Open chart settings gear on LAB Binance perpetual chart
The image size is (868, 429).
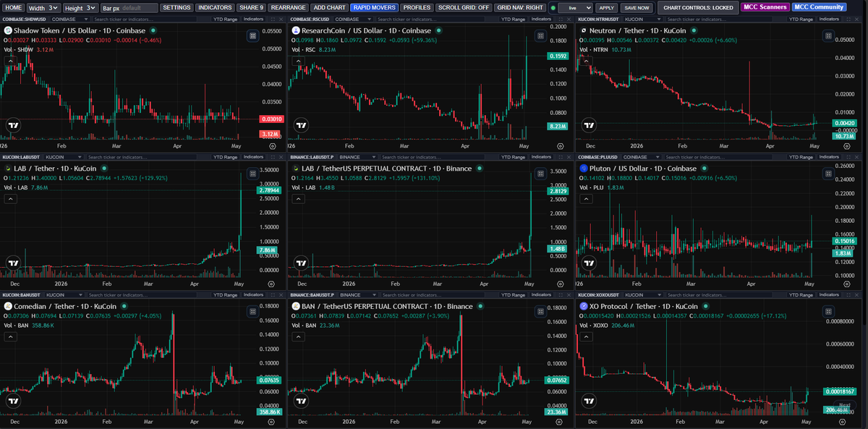coord(560,284)
